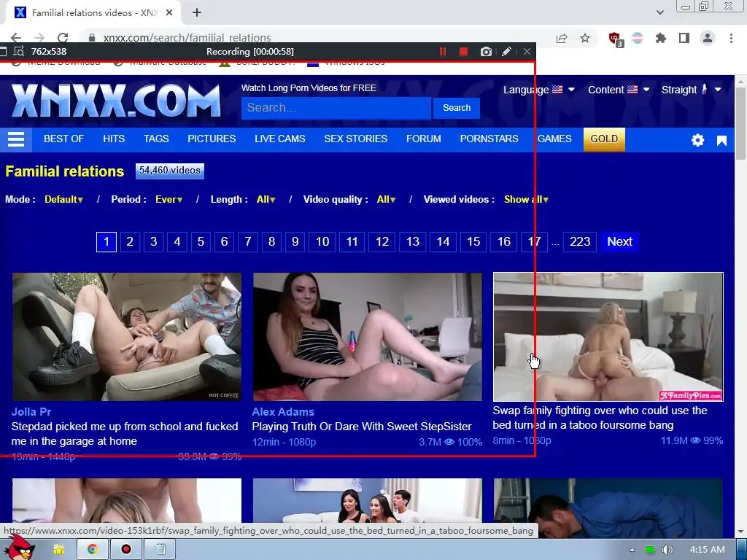Click the taskbar volume speaker icon
Screen dimensions: 747x560
pyautogui.click(x=667, y=550)
